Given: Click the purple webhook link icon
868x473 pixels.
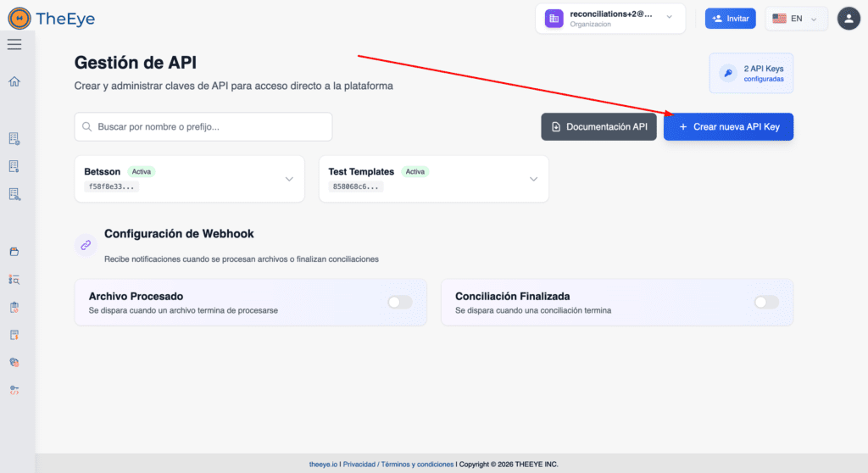Looking at the screenshot, I should pyautogui.click(x=86, y=245).
